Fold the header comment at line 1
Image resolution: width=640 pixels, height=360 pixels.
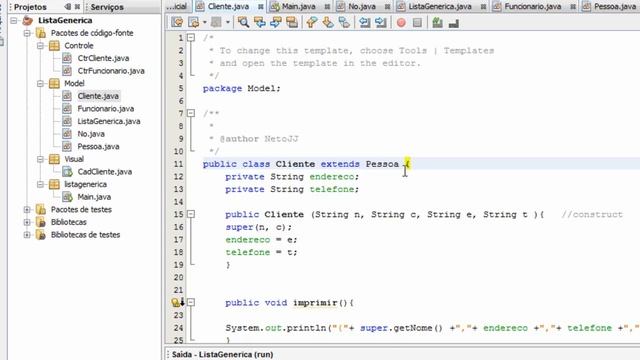[191, 38]
